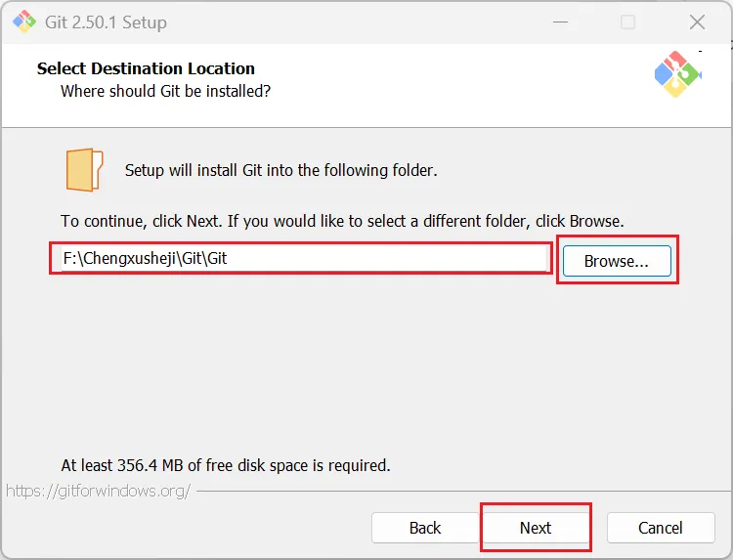Go to the previous step with Back

(425, 528)
